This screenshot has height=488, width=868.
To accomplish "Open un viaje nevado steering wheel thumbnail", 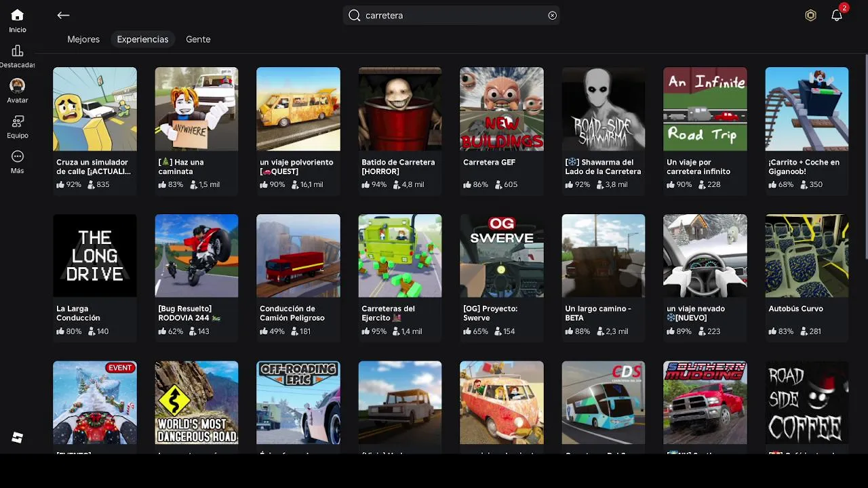I will click(705, 256).
